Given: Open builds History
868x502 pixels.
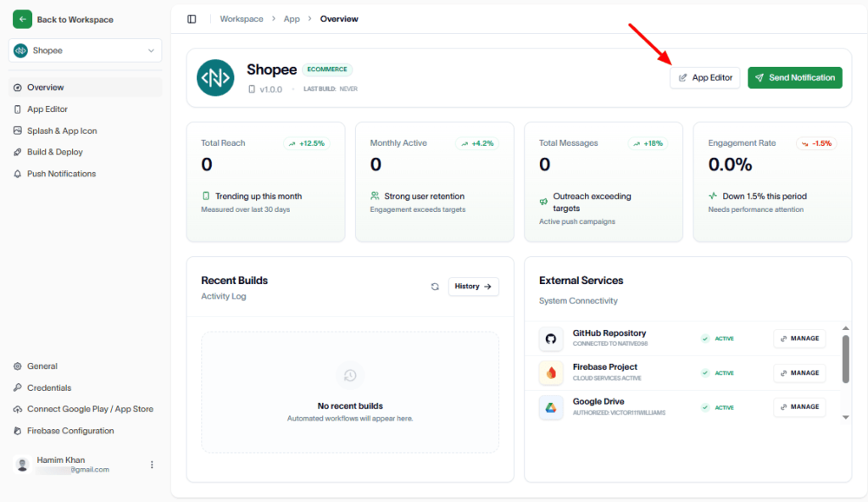Looking at the screenshot, I should (x=473, y=287).
